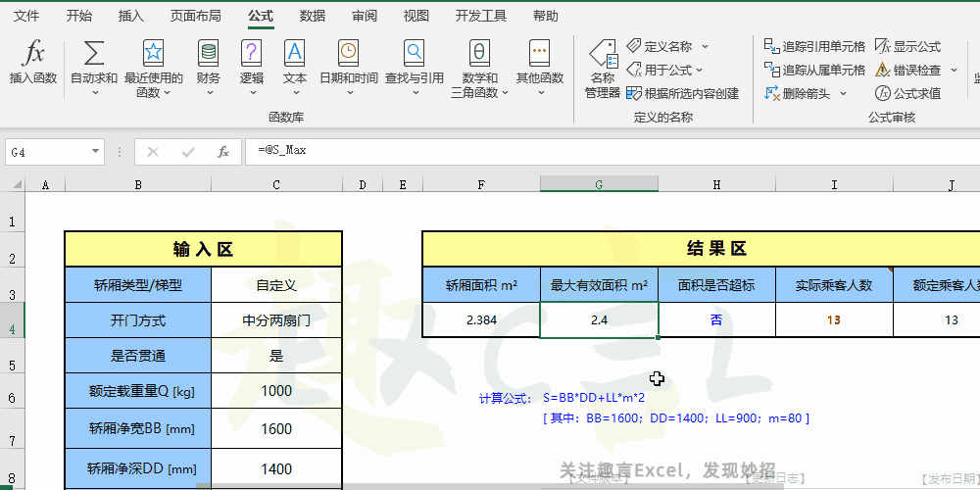This screenshot has height=490, width=980.
Task: Click the formula bar confirm checkmark icon
Action: pos(187,152)
